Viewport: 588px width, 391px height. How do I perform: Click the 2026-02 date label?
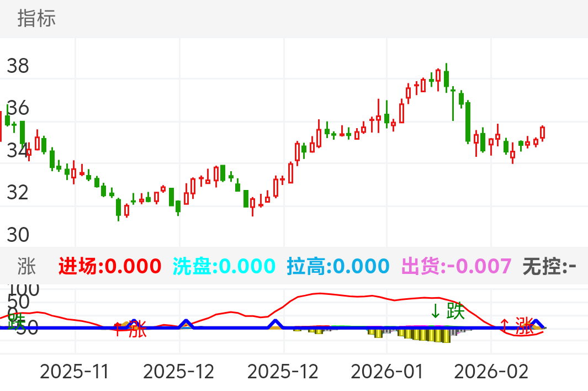[x=490, y=372]
